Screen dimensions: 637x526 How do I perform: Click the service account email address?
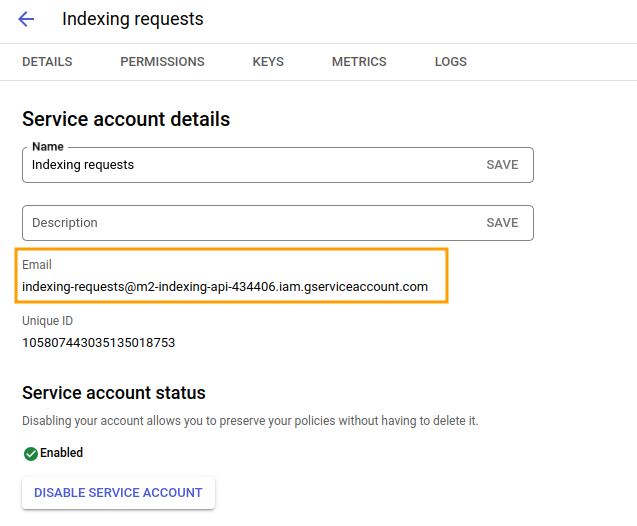[225, 287]
